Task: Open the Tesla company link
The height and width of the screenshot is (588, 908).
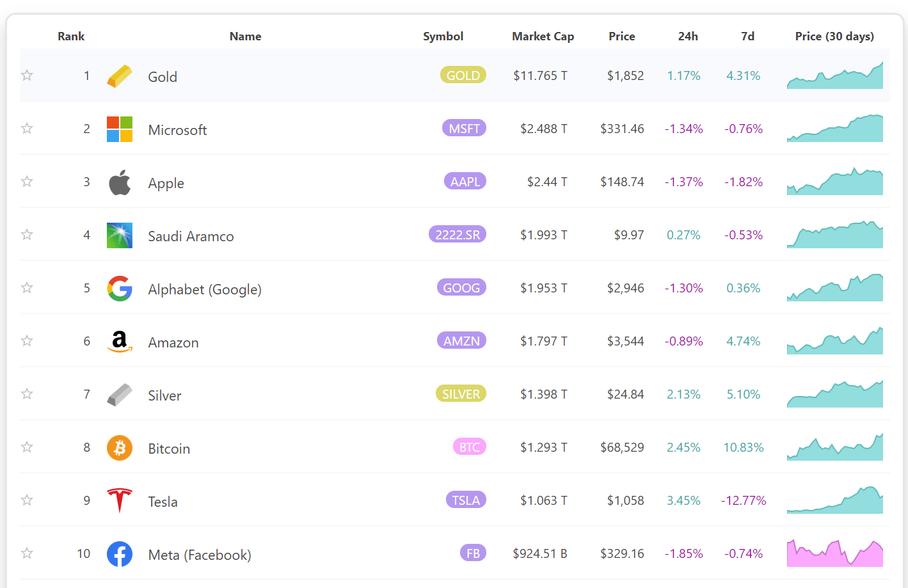Action: coord(163,502)
